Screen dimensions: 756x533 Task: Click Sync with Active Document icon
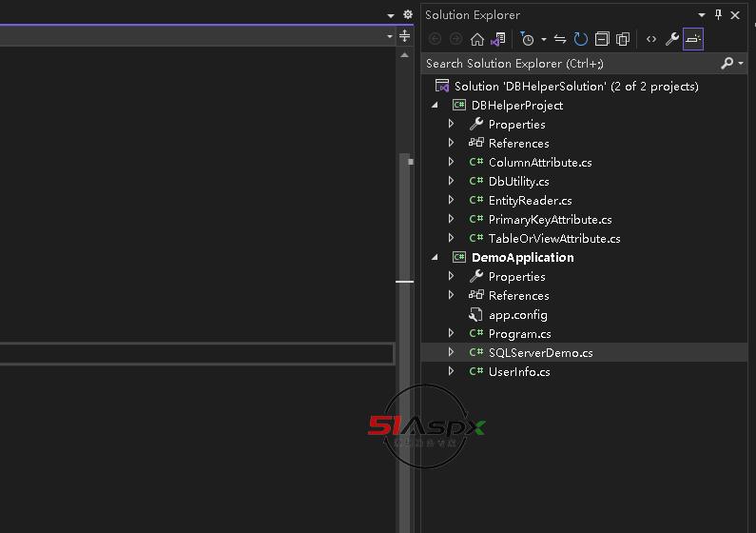(x=560, y=39)
